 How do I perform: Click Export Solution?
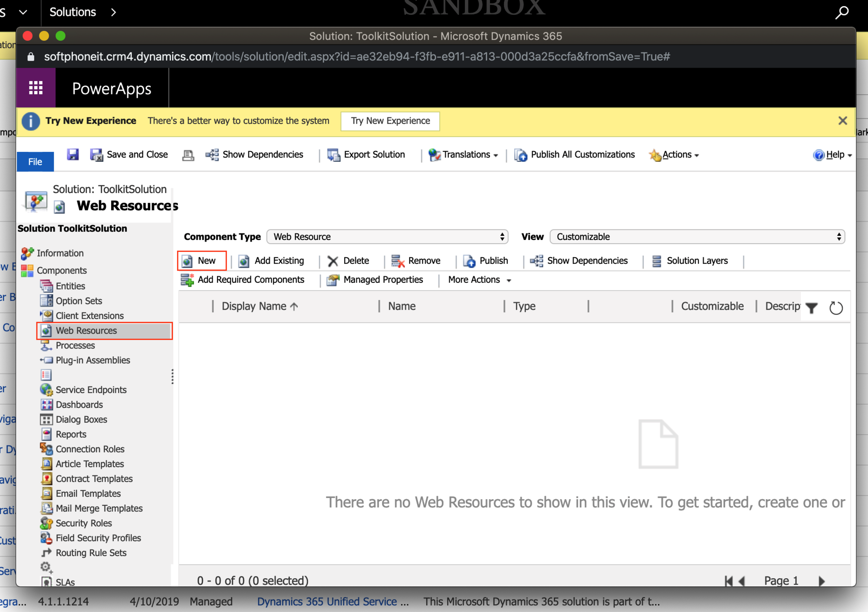point(366,154)
